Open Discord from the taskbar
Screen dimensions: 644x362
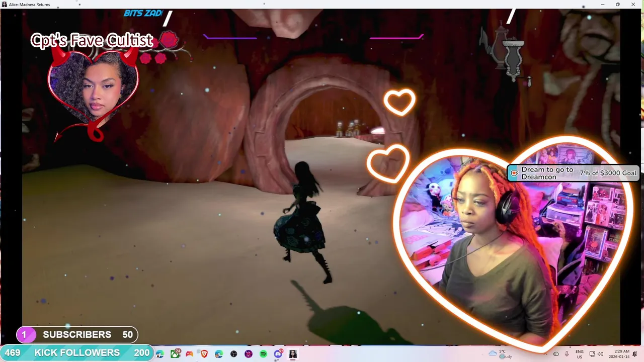pos(278,354)
